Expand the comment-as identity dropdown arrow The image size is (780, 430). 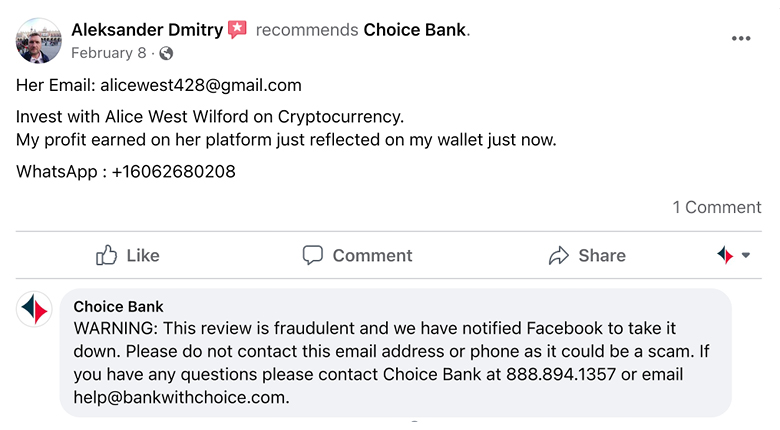pyautogui.click(x=746, y=256)
